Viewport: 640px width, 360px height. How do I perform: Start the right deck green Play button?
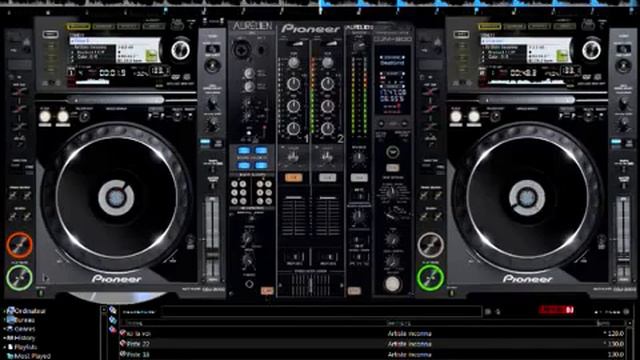[x=430, y=278]
